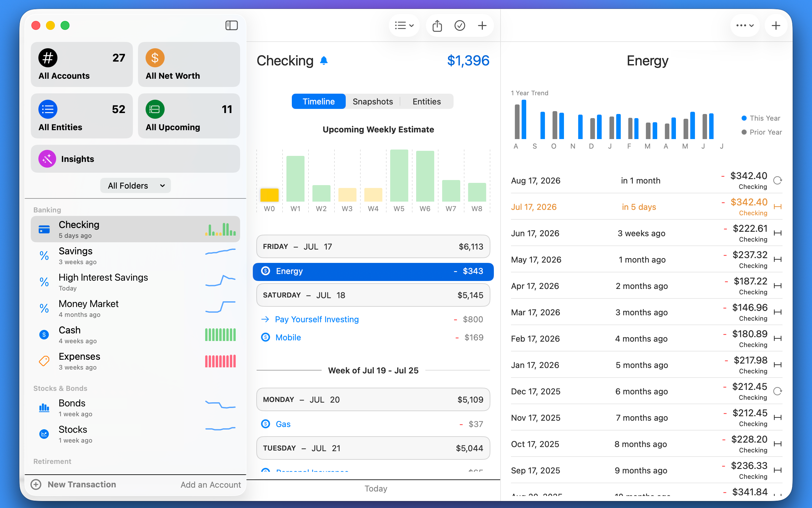Open All Entities card

[x=82, y=116]
